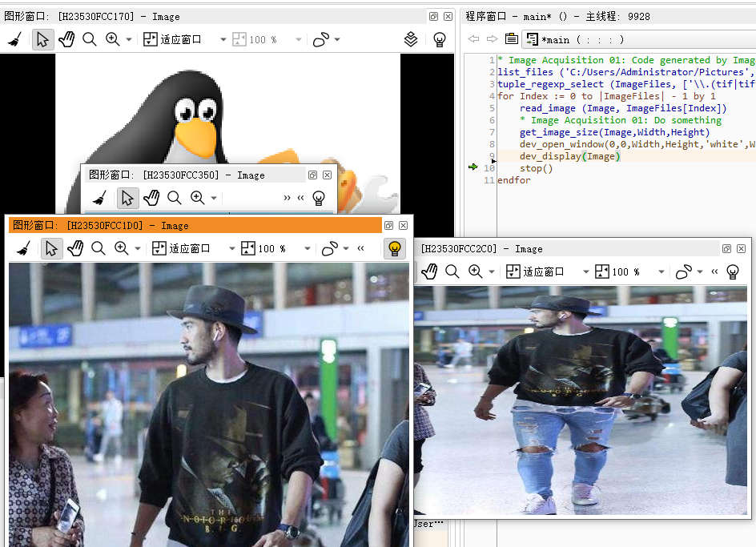Select pointer tool in FCC350 window
The width and height of the screenshot is (756, 547).
[128, 198]
